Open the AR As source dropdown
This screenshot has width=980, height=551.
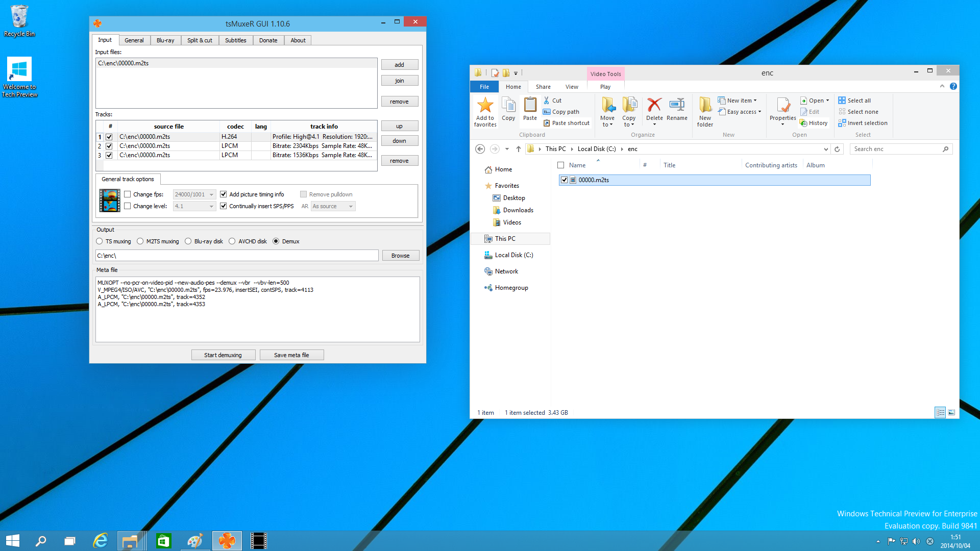pos(333,206)
